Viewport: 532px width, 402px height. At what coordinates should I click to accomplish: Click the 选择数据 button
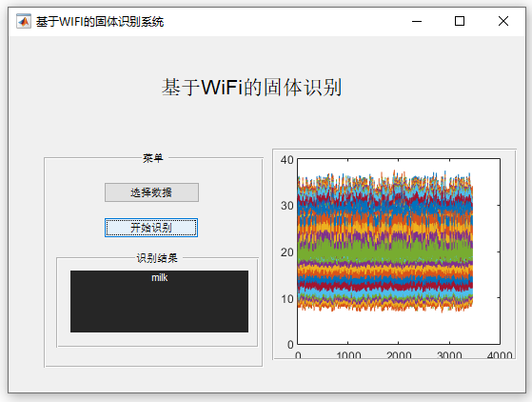pyautogui.click(x=151, y=192)
